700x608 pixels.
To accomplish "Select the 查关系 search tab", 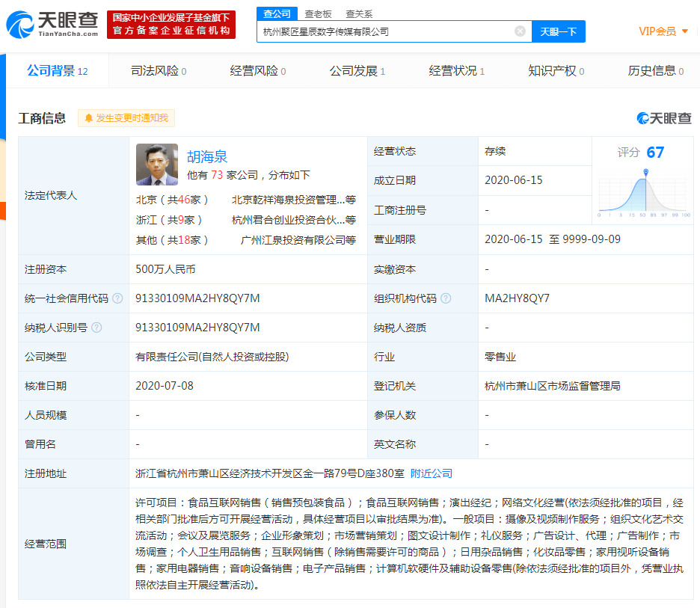I will point(359,14).
